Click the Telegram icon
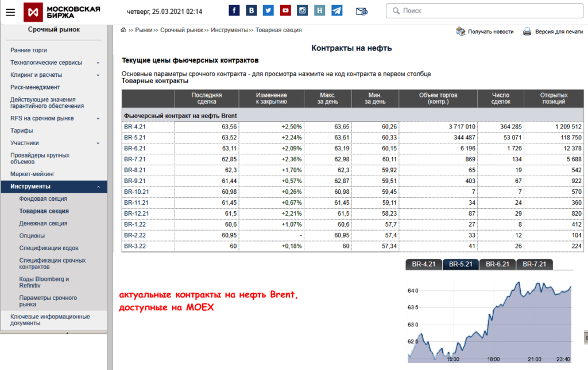 coord(336,9)
